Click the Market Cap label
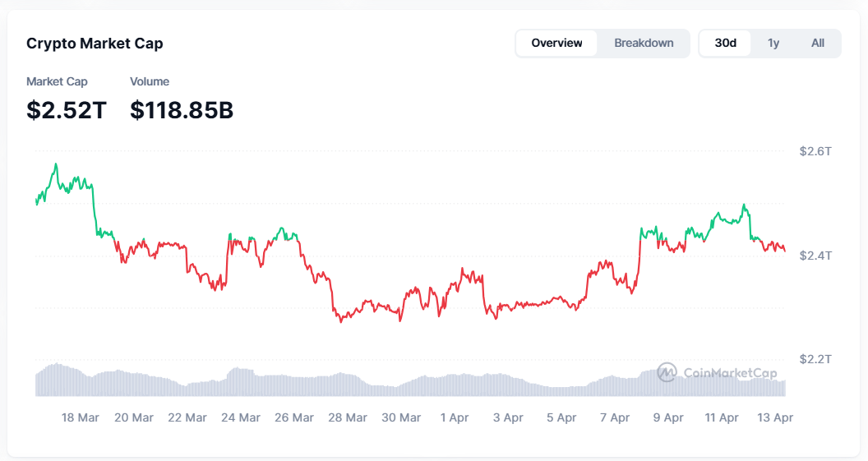 pyautogui.click(x=57, y=81)
